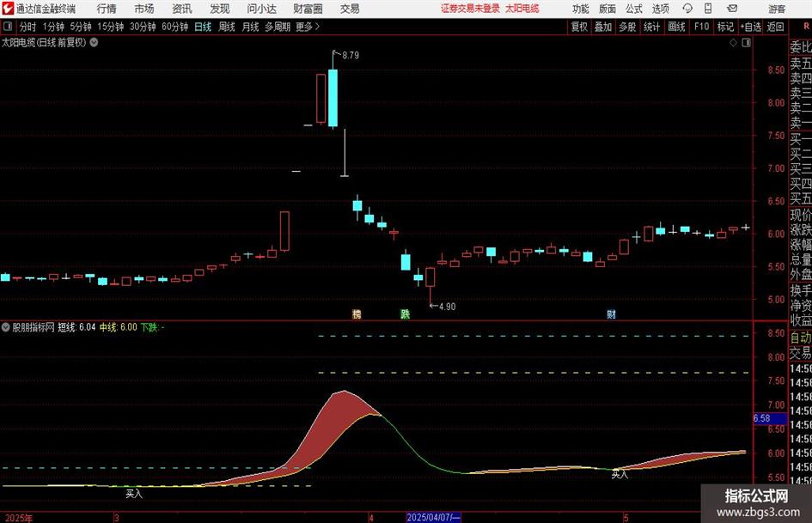812x523 pixels.
Task: Open the mail envelope messages icon
Action: (732, 9)
